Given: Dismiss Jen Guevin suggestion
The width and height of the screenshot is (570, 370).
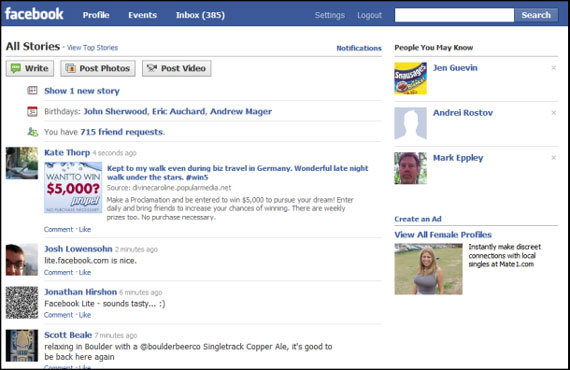Looking at the screenshot, I should click(x=554, y=68).
